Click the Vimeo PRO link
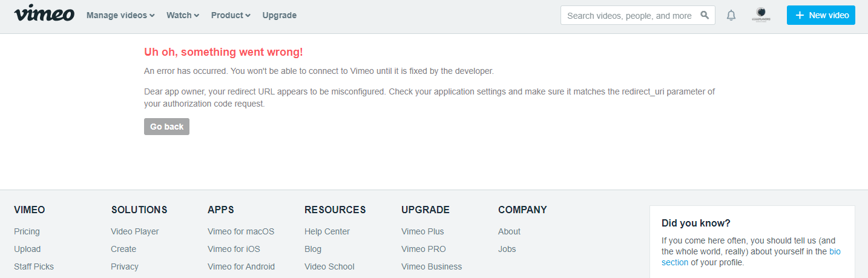 424,249
